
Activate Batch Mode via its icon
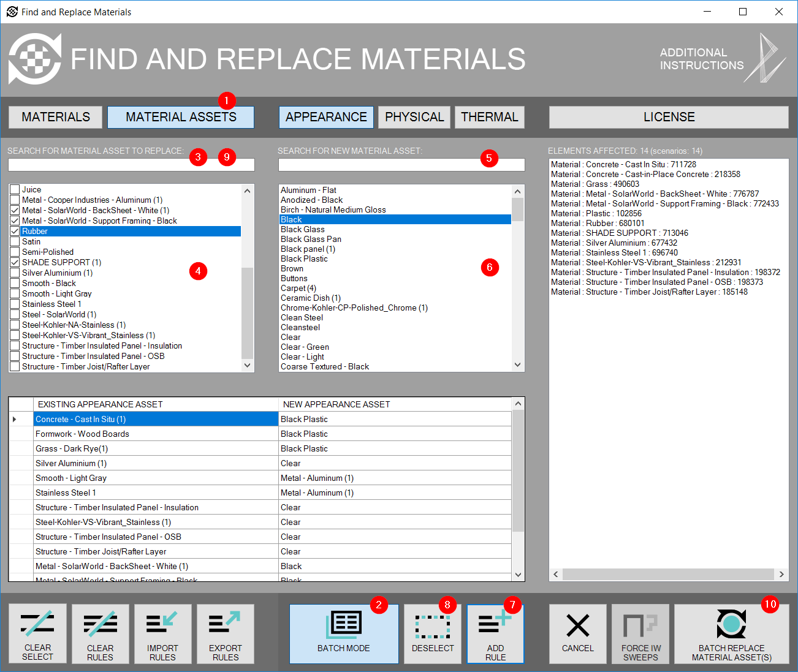pyautogui.click(x=343, y=624)
